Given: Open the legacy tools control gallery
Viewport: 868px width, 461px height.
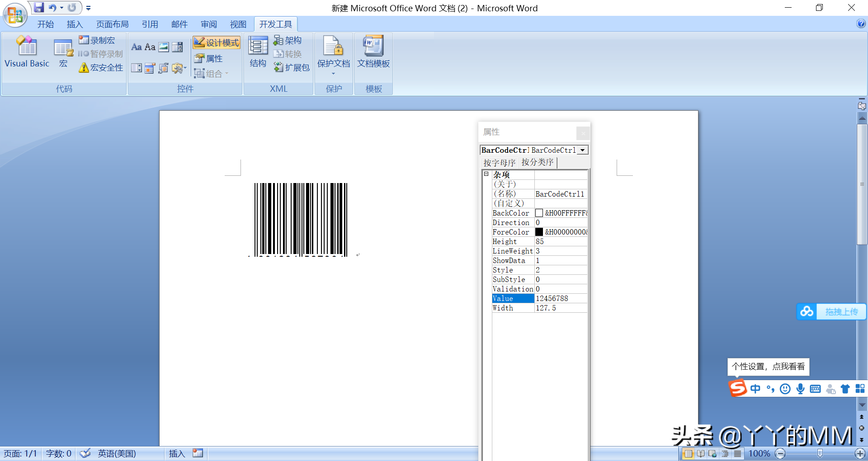Looking at the screenshot, I should pyautogui.click(x=179, y=68).
